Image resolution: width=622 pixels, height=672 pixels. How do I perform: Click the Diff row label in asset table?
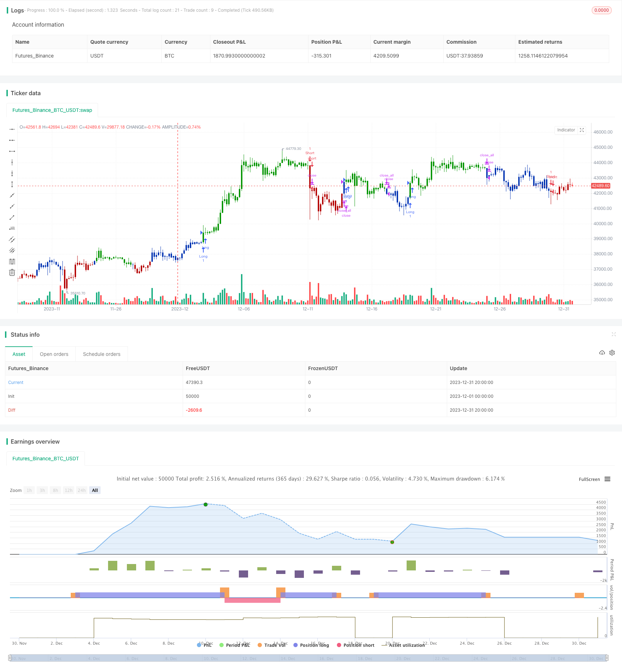[12, 410]
